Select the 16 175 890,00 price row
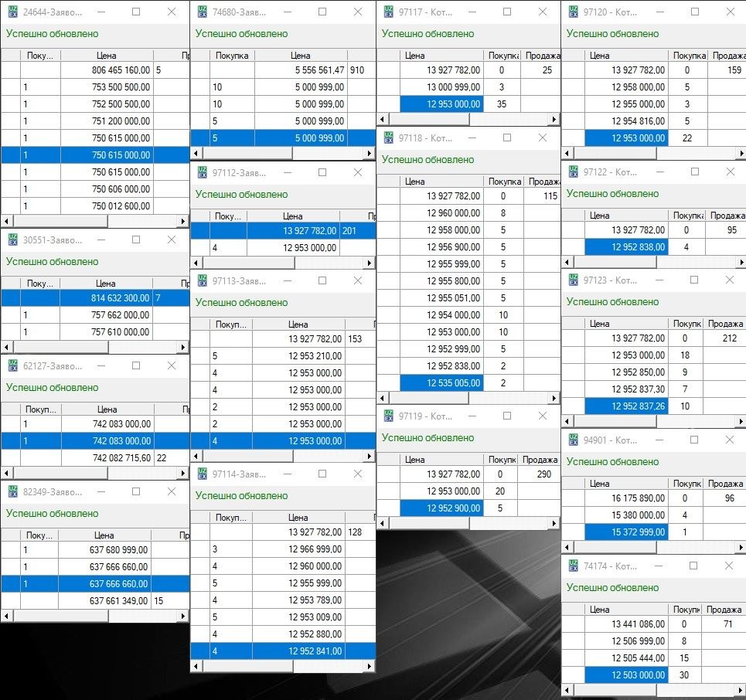Viewport: 746px width, 700px height. 626,498
